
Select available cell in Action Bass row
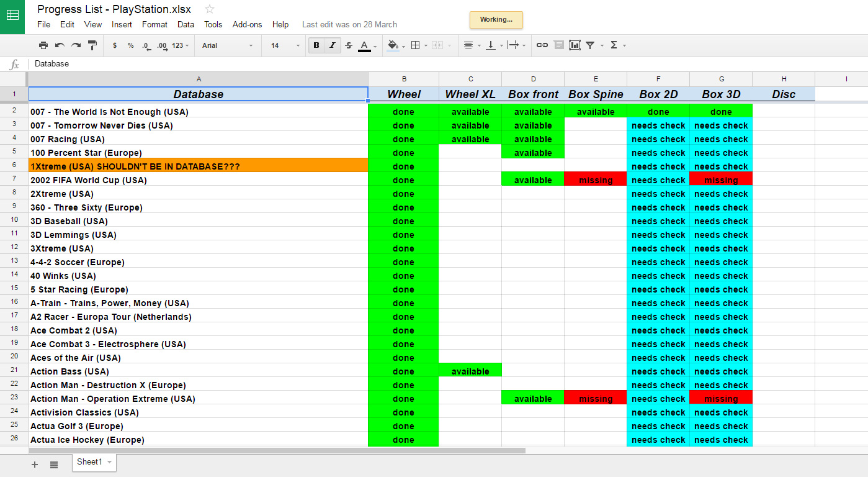click(470, 371)
